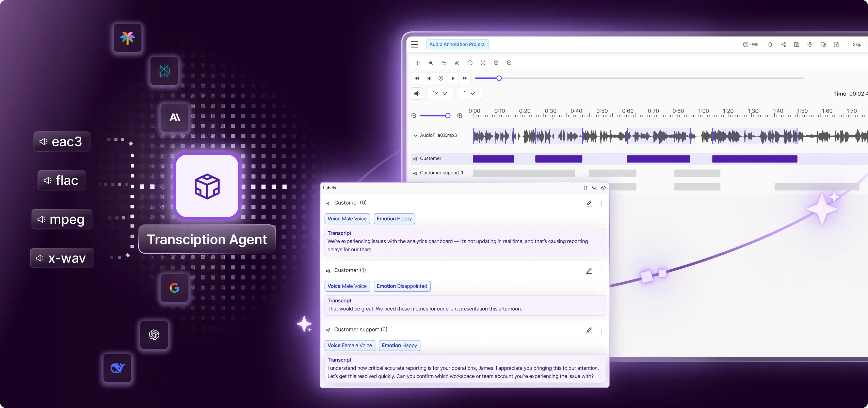The width and height of the screenshot is (868, 408).
Task: Open the Help menu
Action: (x=750, y=44)
